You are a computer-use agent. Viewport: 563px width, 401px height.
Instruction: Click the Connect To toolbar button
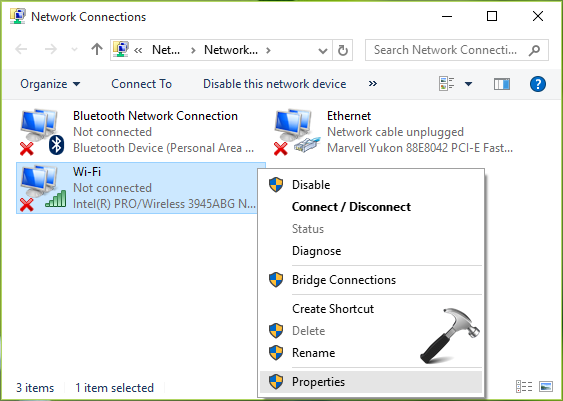(141, 84)
